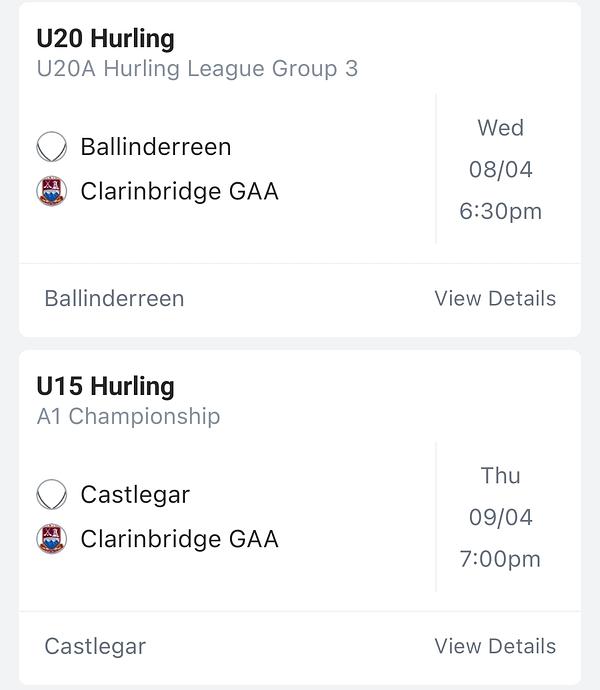Select the U20 Hurling card heading
Image resolution: width=600 pixels, height=690 pixels.
tap(105, 39)
